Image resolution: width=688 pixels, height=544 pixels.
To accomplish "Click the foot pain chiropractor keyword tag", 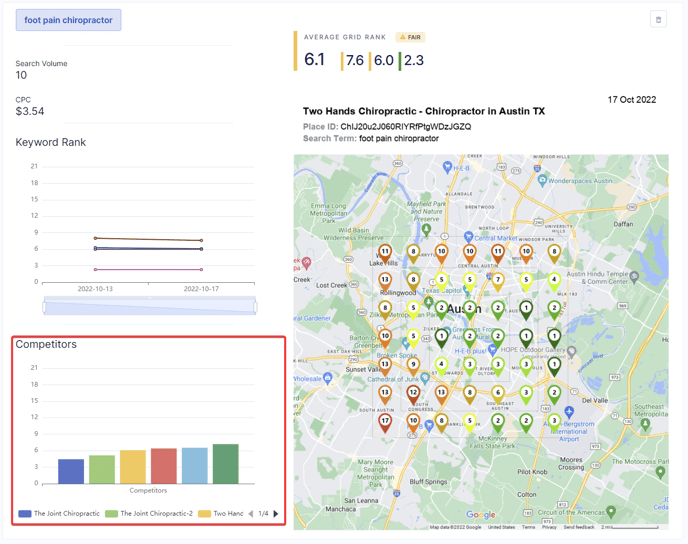I will [69, 20].
